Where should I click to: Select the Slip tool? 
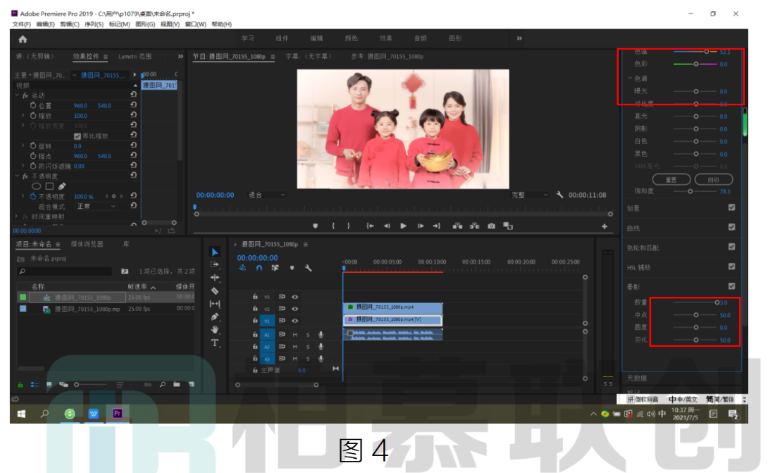[215, 304]
